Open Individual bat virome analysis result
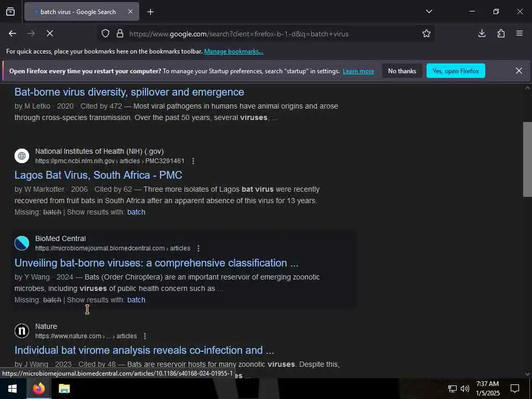The height and width of the screenshot is (399, 532). pos(144,350)
